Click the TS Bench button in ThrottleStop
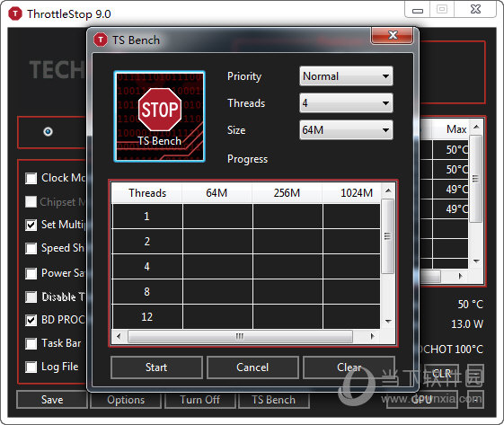This screenshot has height=425, width=504. click(x=273, y=400)
